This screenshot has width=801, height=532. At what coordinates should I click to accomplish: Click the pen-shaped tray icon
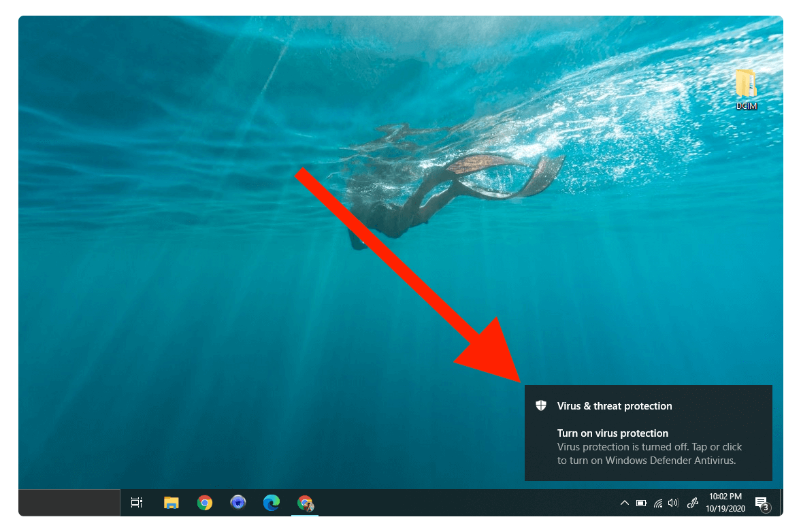point(693,503)
